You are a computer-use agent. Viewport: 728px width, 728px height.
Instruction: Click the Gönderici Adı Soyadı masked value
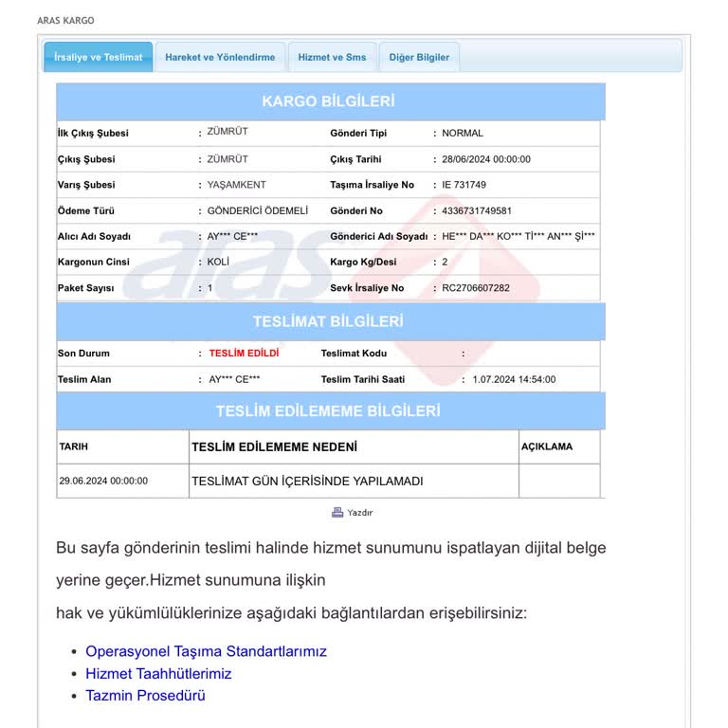click(x=519, y=236)
